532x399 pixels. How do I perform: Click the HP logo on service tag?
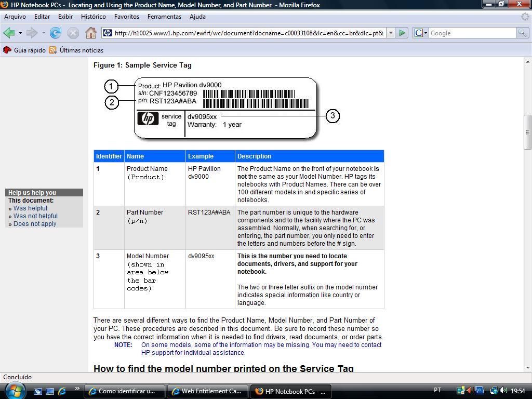[148, 119]
